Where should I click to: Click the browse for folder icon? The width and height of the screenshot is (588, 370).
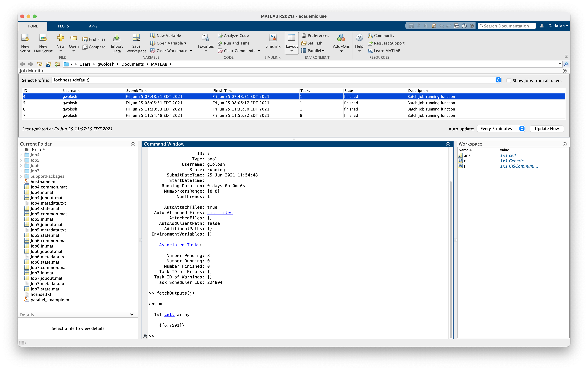(x=49, y=64)
